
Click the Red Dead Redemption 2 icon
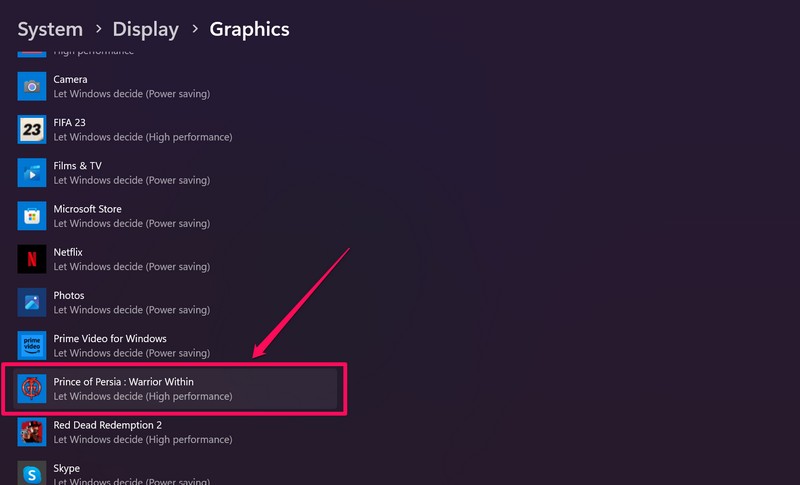point(32,432)
